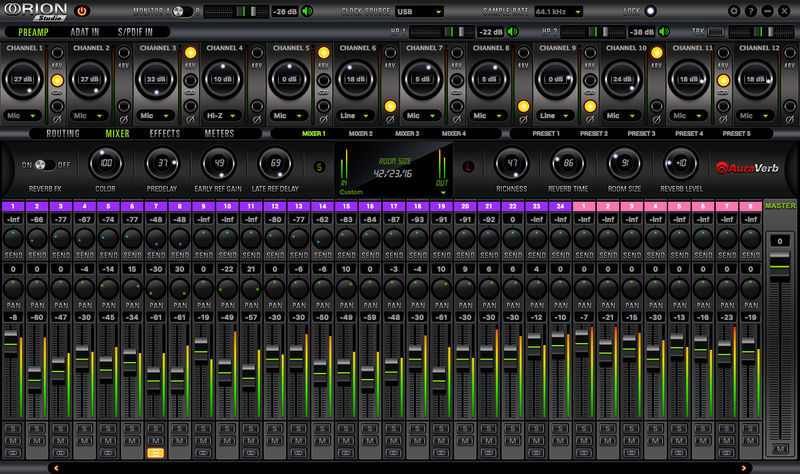The height and width of the screenshot is (474, 800).
Task: Open Channel 10 Mic input dropdown
Action: pyautogui.click(x=621, y=116)
